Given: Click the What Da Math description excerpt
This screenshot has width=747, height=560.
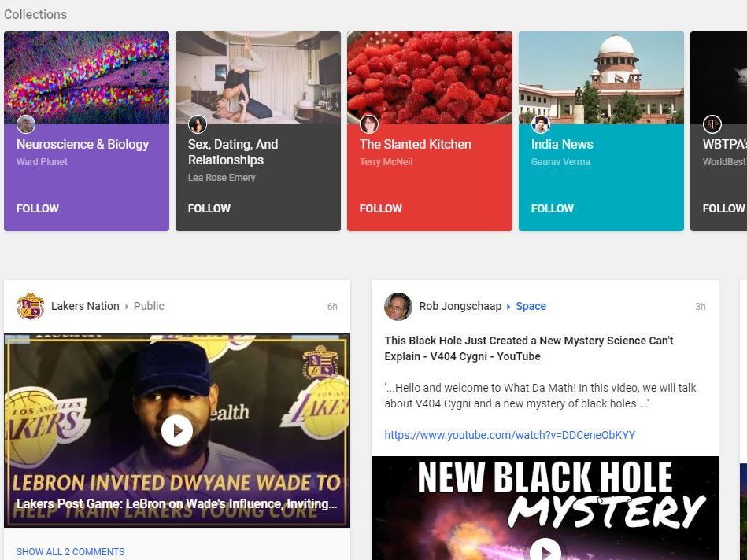Looking at the screenshot, I should (x=540, y=396).
